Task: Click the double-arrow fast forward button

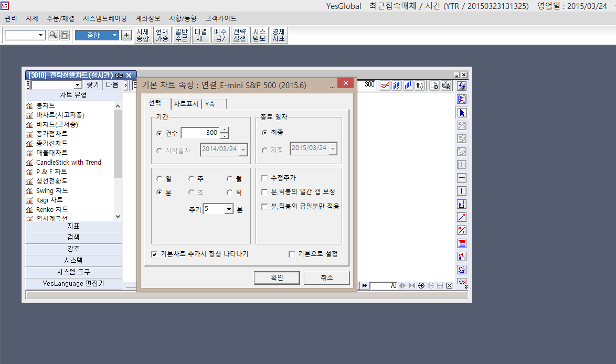Action: point(364,285)
